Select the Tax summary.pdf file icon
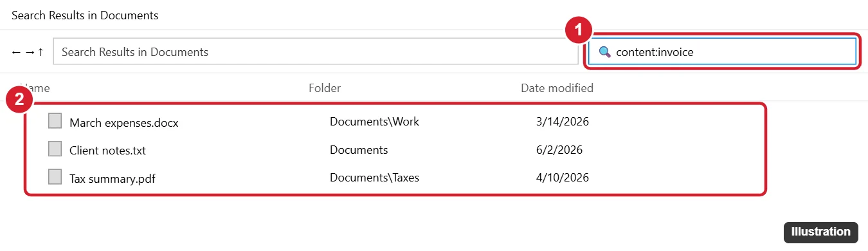This screenshot has width=868, height=251. click(x=55, y=177)
